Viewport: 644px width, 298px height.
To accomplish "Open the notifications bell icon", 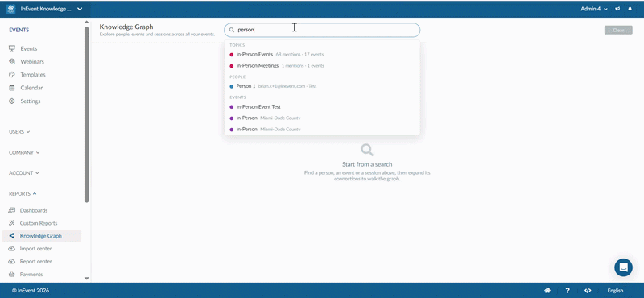I will click(630, 9).
